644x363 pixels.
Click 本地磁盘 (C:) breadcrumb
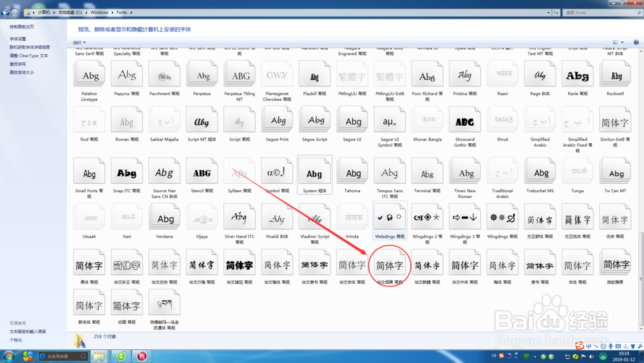click(x=70, y=13)
